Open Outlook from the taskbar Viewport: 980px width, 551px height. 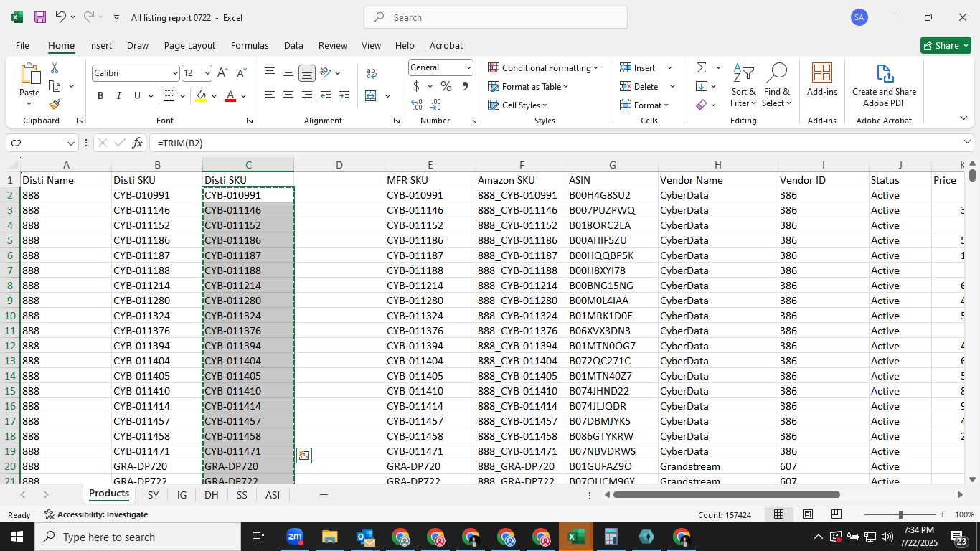pos(365,537)
